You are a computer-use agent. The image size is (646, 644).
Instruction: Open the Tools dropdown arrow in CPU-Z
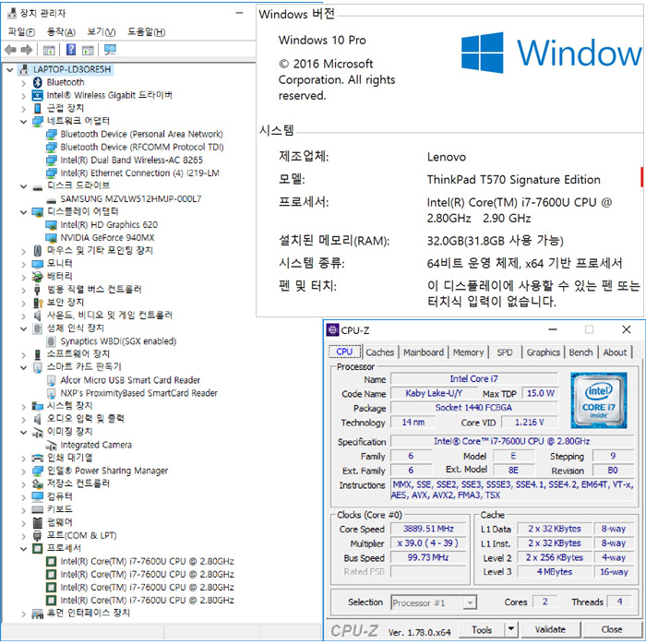pos(511,629)
